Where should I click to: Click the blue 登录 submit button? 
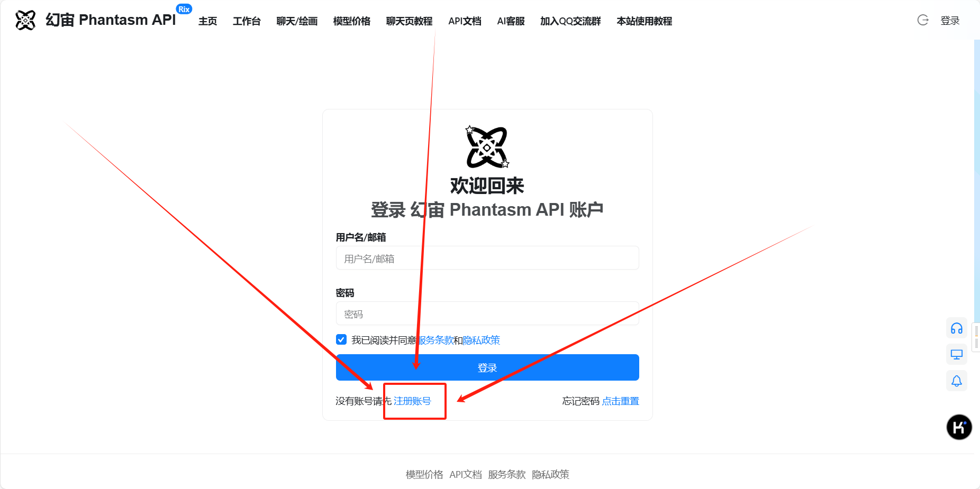coord(487,367)
